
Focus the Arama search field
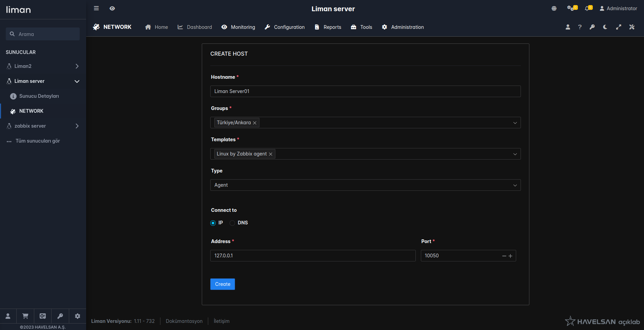click(x=43, y=34)
